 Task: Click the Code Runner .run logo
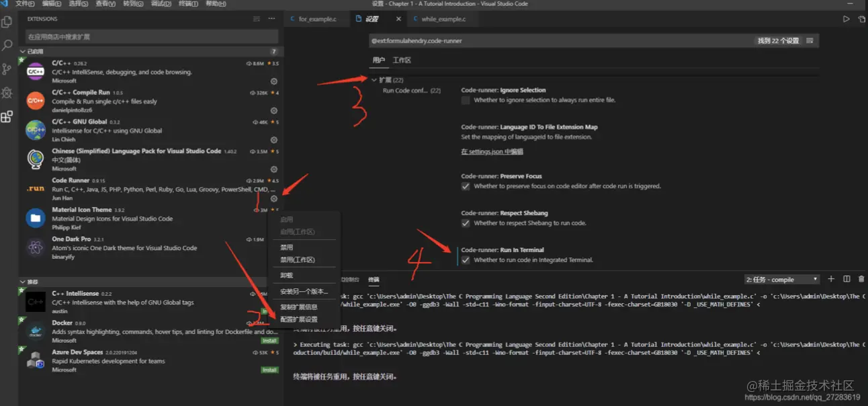tap(36, 189)
